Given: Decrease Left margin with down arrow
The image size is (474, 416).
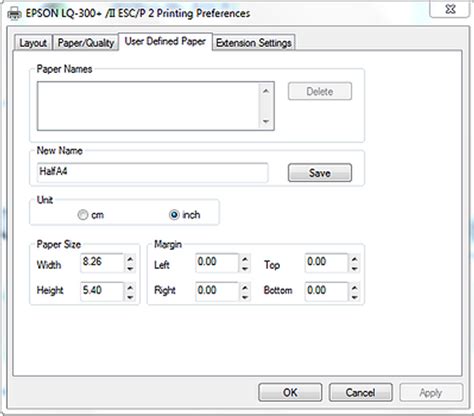Looking at the screenshot, I should 245,268.
